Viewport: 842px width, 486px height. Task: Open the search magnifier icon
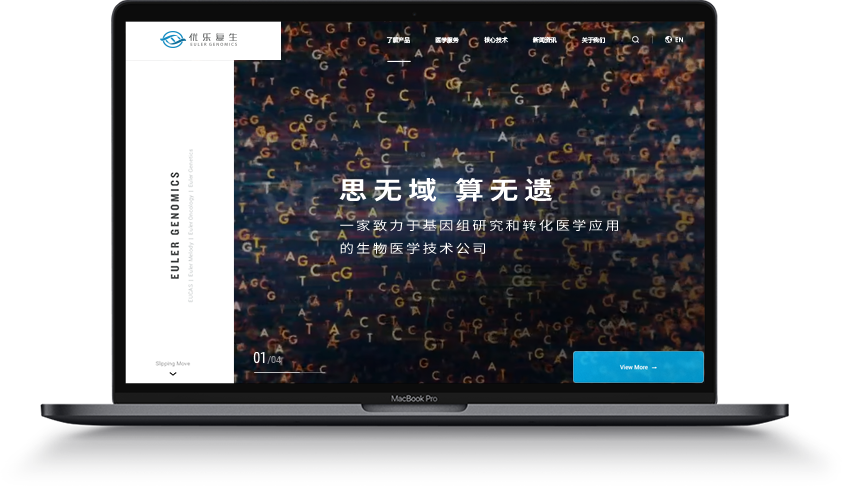pos(635,40)
